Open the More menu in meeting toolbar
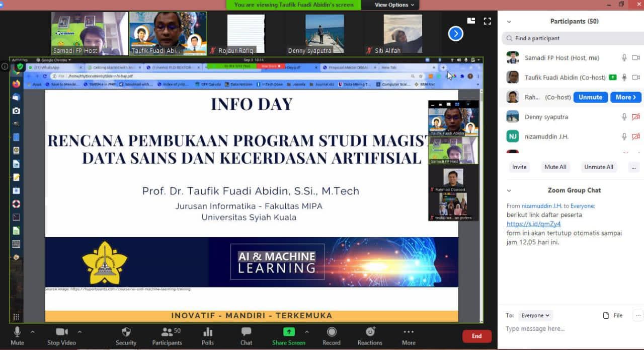 [x=408, y=332]
